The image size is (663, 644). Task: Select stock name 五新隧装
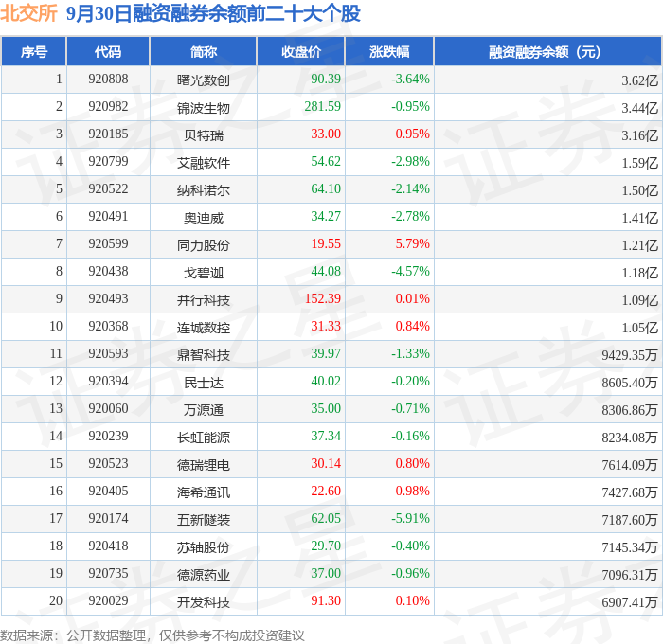click(204, 520)
